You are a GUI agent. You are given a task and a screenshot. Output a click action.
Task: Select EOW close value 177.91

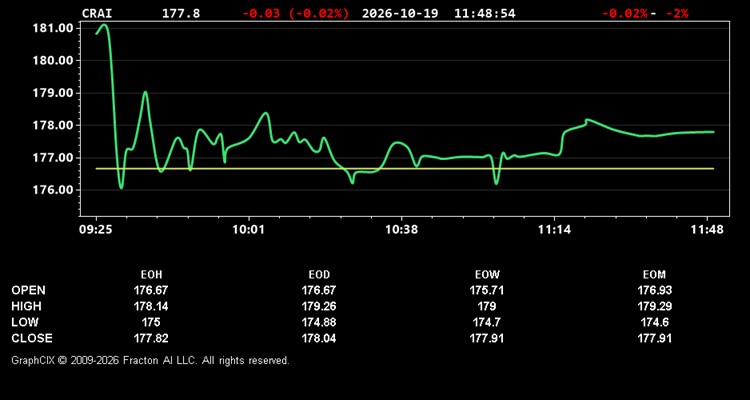(x=487, y=338)
